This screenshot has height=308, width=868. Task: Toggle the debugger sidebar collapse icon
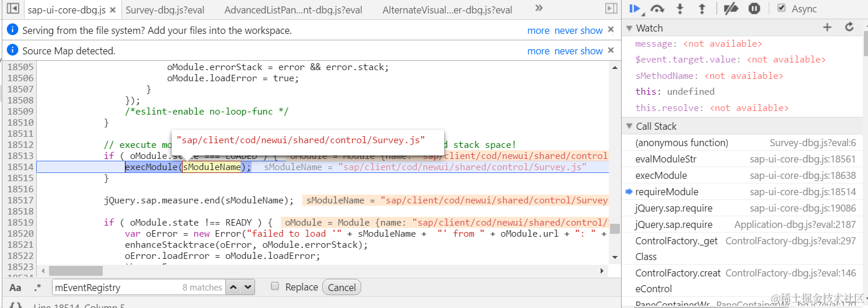click(x=611, y=9)
